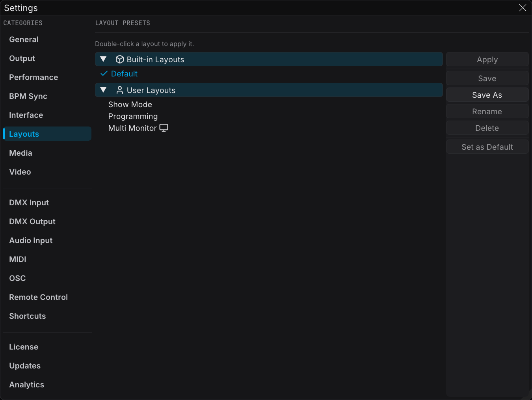The width and height of the screenshot is (532, 400).
Task: Collapse the User Layouts group
Action: (x=103, y=90)
